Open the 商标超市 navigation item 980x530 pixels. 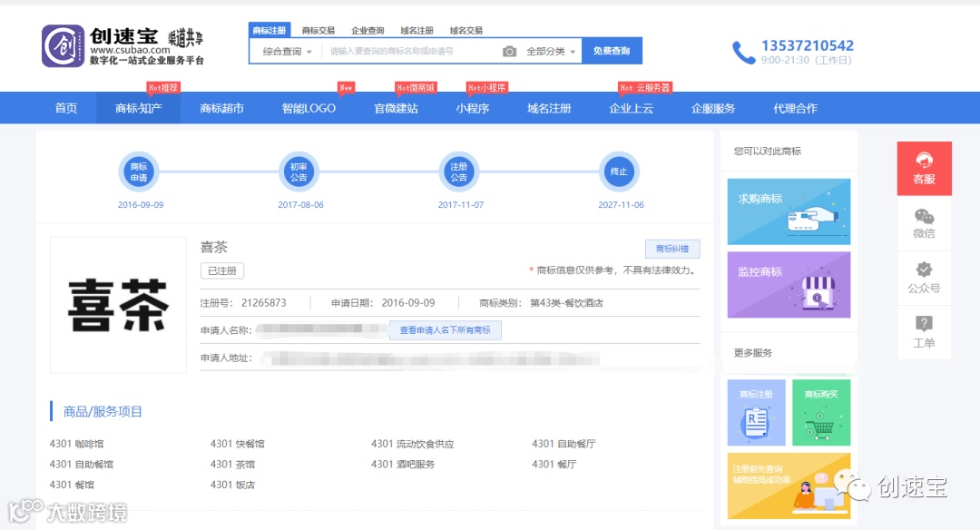[x=221, y=108]
